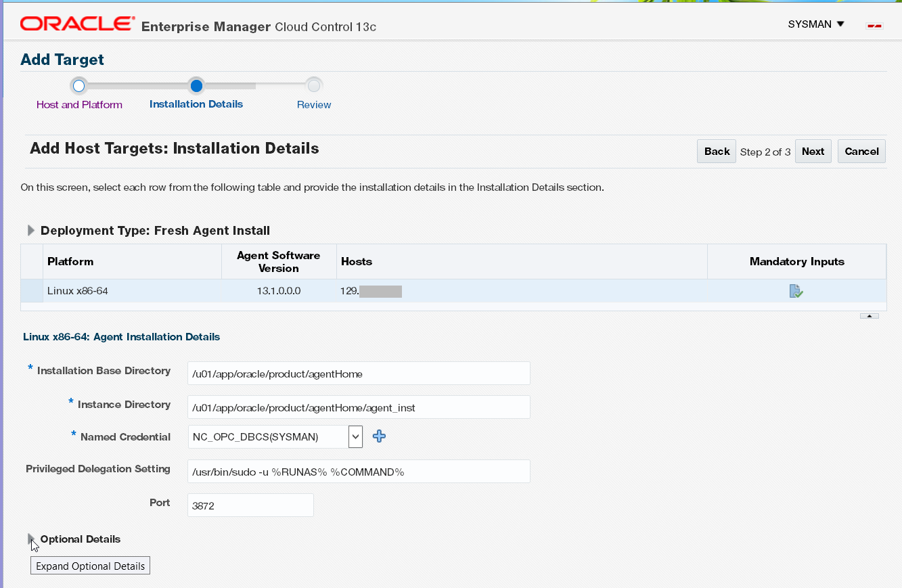
Task: Collapse the table pane using splitter arrow
Action: (870, 316)
